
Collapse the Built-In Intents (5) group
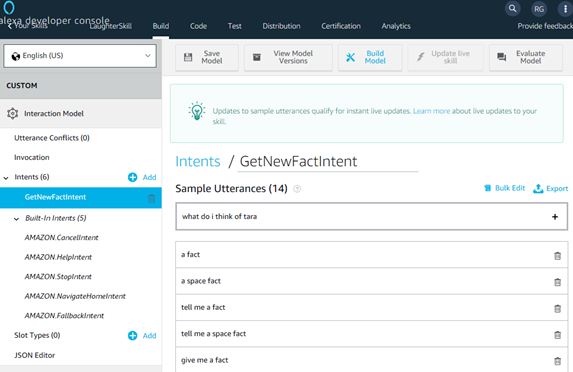click(16, 219)
